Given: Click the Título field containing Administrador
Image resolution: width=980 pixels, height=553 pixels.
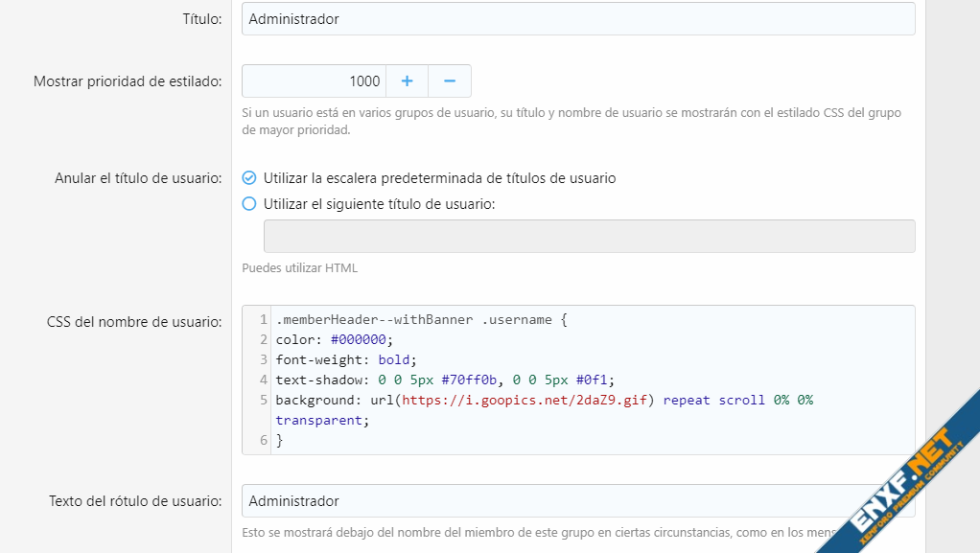Looking at the screenshot, I should pyautogui.click(x=577, y=18).
